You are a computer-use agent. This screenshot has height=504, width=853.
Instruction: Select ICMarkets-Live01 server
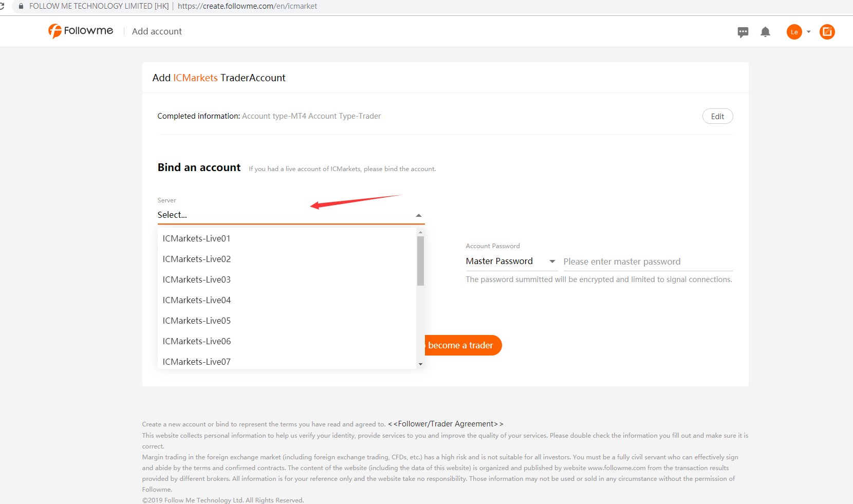click(x=287, y=238)
